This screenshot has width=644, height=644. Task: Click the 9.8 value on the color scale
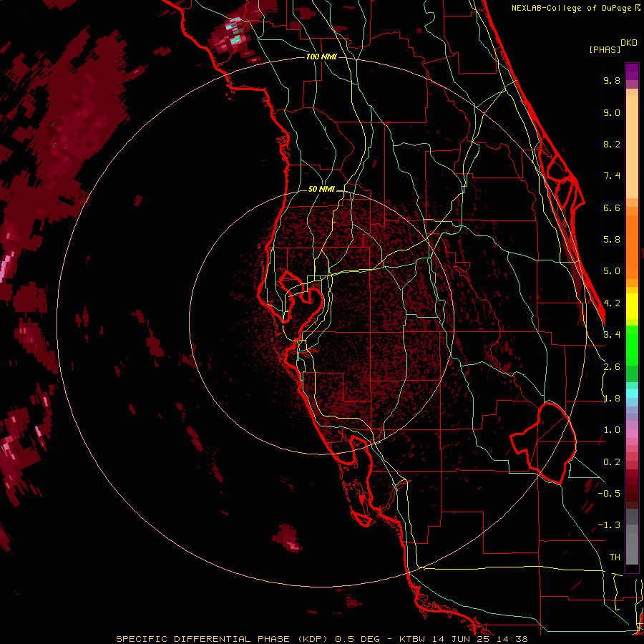point(612,80)
